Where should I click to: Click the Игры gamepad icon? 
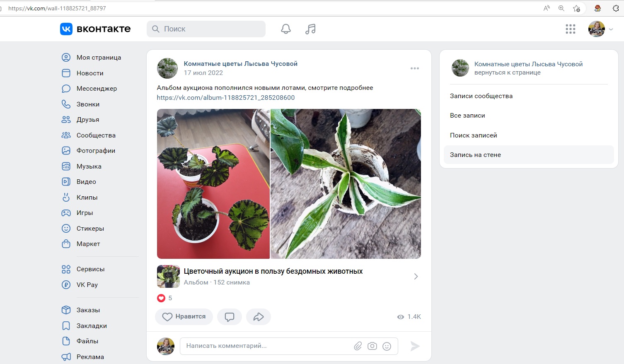(66, 213)
